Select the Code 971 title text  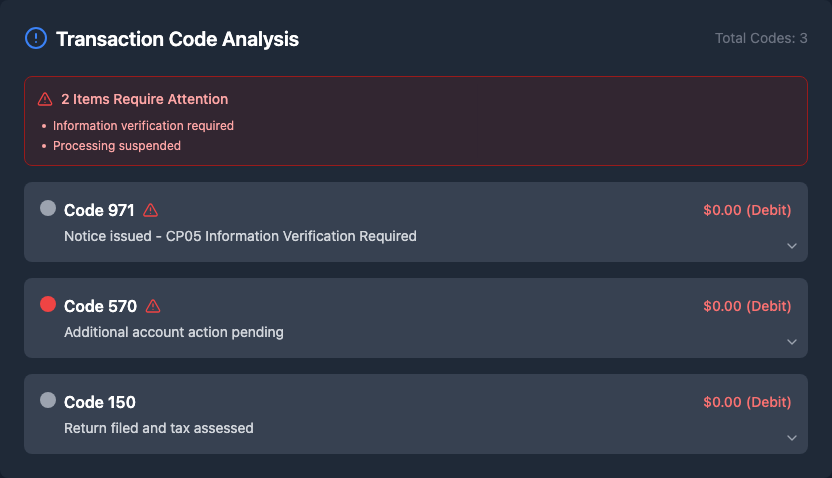coord(99,210)
